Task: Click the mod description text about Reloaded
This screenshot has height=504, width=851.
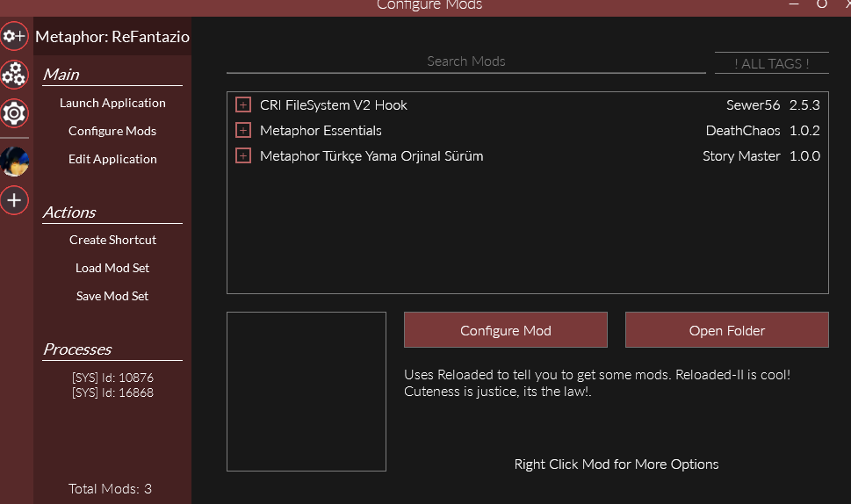Action: 597,383
